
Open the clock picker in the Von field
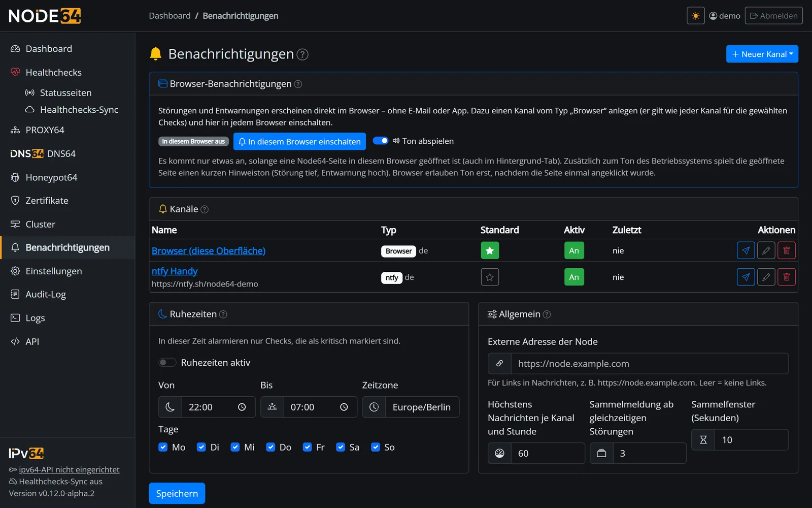(242, 407)
